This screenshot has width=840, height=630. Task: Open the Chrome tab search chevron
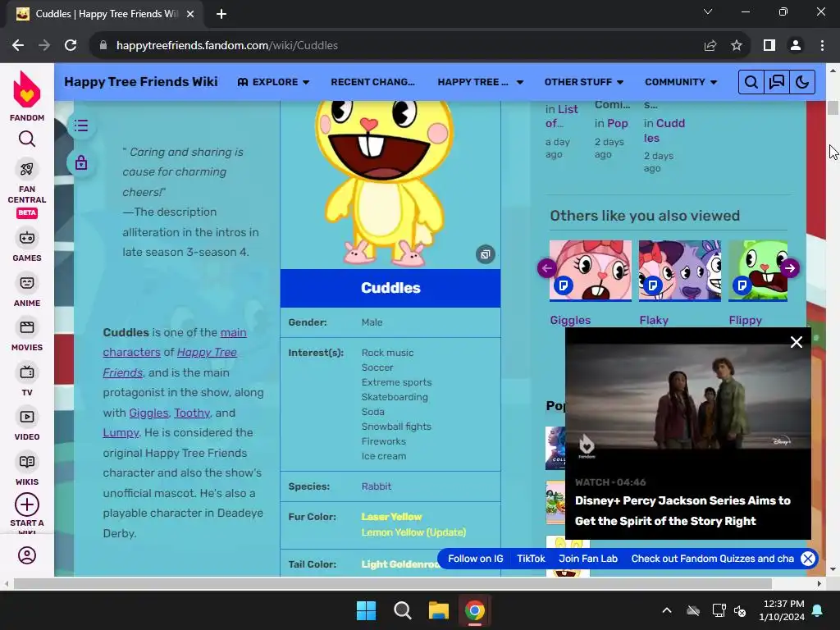[x=708, y=11]
